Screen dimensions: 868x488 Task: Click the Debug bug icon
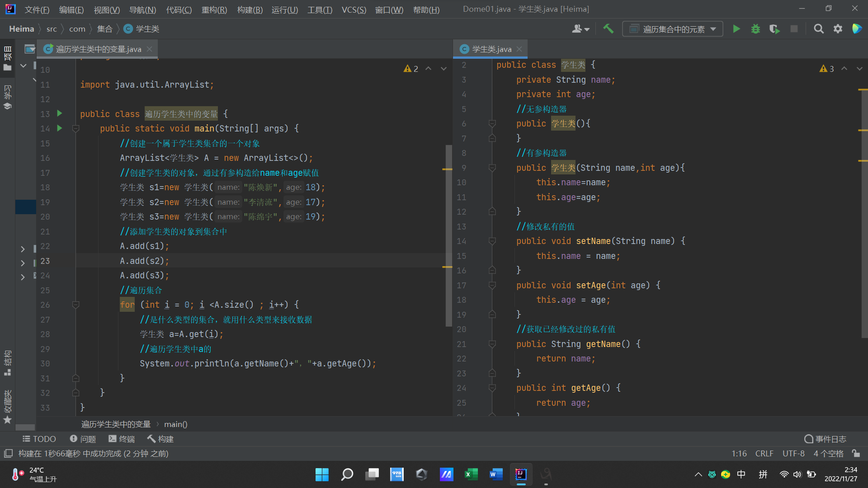[755, 29]
